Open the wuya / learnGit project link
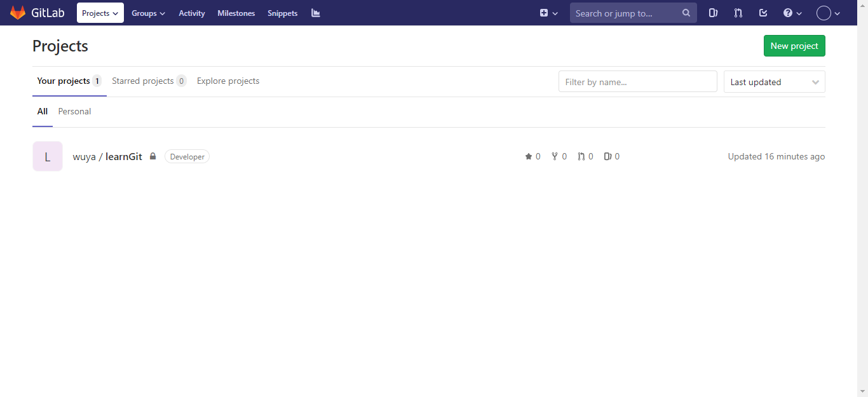 (x=107, y=156)
